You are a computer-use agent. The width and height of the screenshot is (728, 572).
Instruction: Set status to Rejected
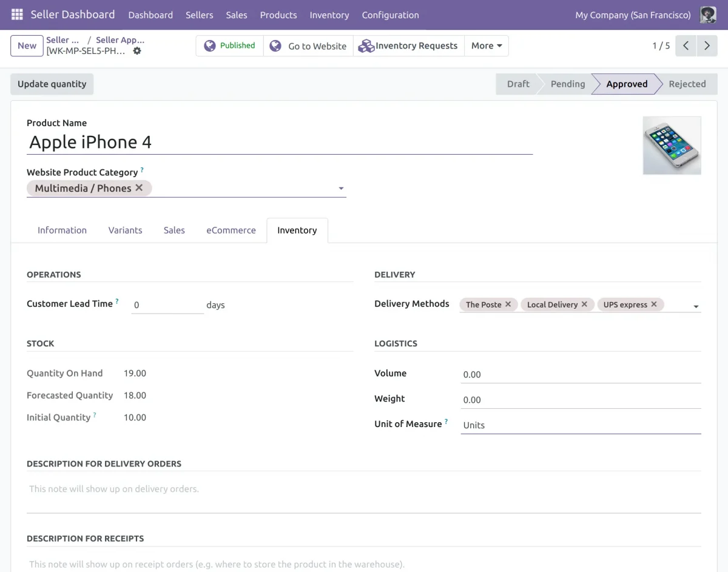(687, 84)
